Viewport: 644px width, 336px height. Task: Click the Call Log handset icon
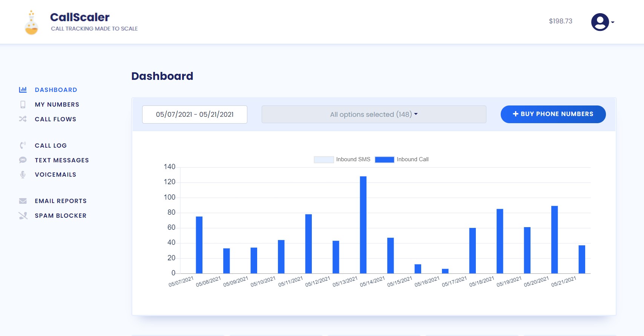click(x=23, y=145)
